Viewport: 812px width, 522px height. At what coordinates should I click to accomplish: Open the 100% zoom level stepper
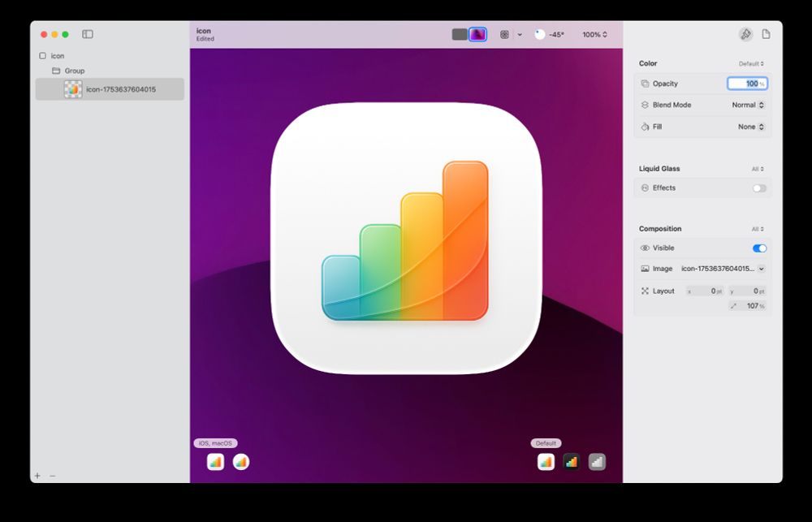coord(594,35)
